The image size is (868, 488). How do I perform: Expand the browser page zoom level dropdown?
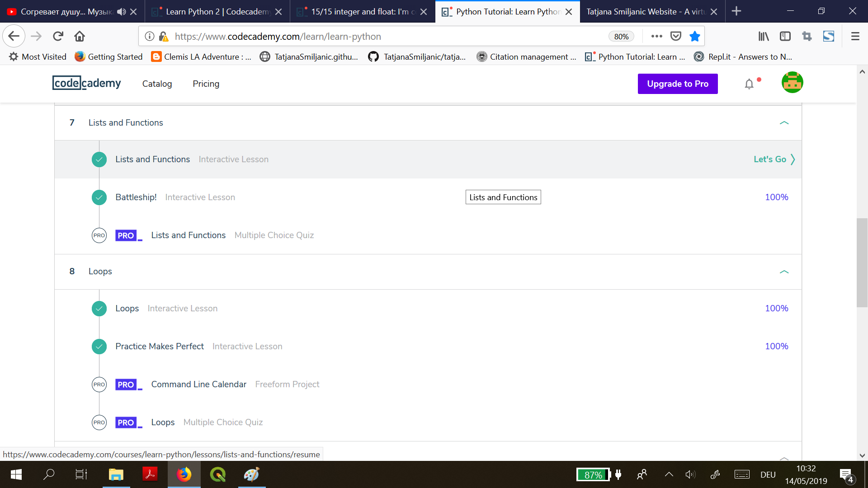click(620, 36)
